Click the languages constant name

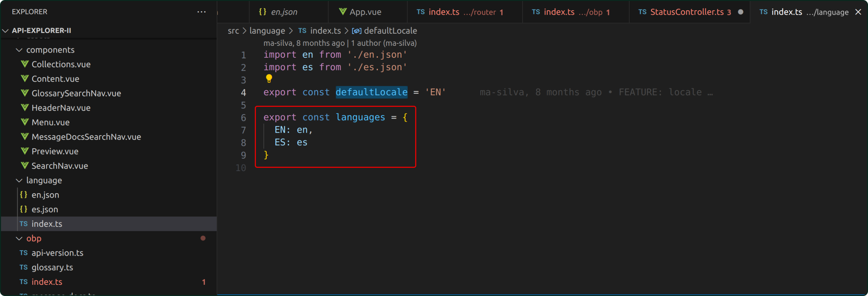(x=360, y=117)
